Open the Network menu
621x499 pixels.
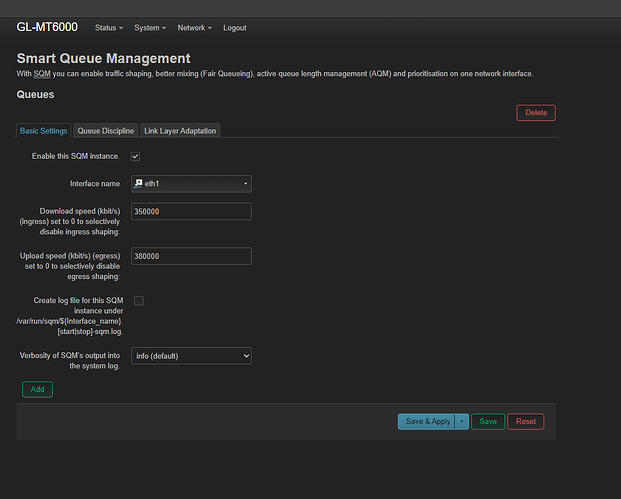194,28
